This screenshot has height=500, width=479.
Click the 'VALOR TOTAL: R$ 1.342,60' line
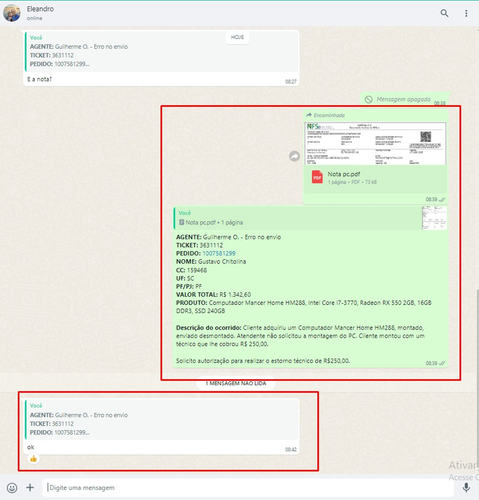tap(213, 294)
